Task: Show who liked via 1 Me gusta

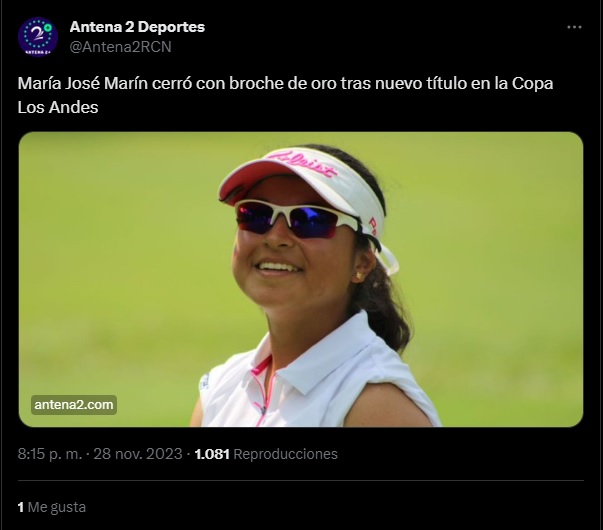Action: click(x=52, y=507)
